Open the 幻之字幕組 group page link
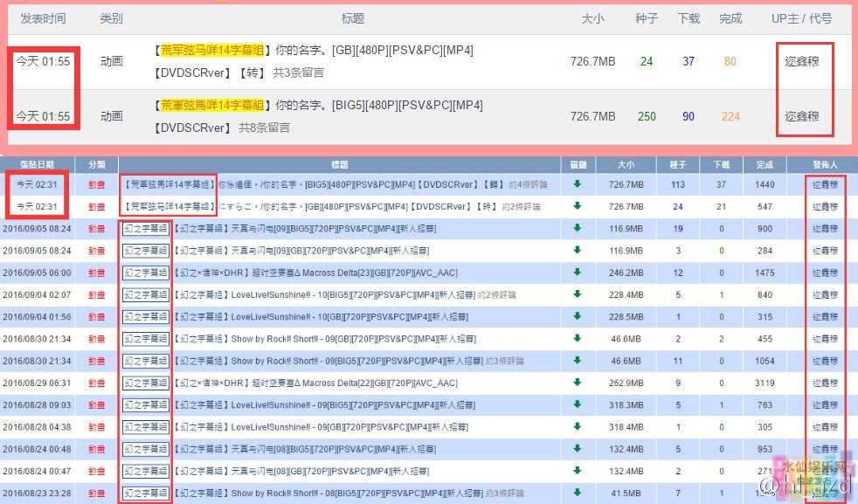 pyautogui.click(x=145, y=229)
